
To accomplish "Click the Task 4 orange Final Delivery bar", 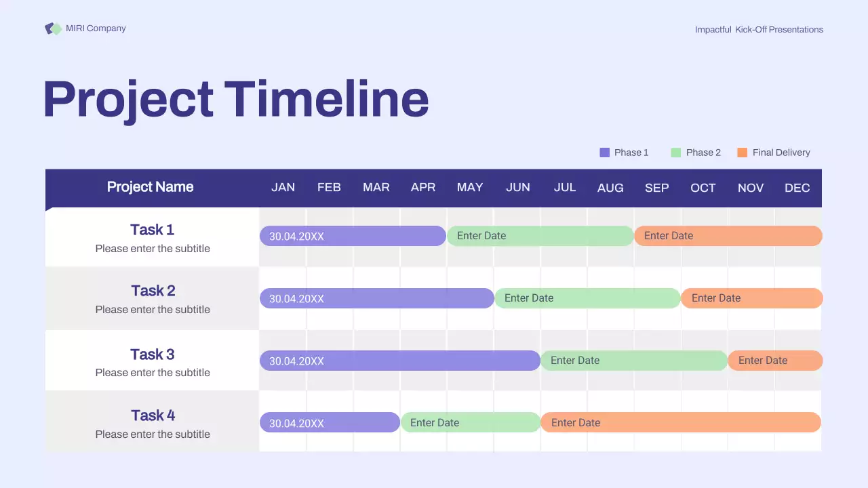I will click(x=680, y=423).
